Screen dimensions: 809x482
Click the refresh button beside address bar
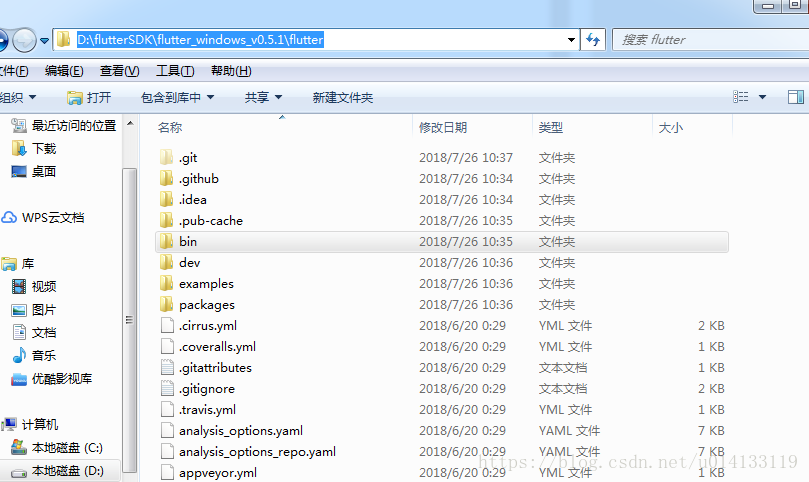coord(593,40)
